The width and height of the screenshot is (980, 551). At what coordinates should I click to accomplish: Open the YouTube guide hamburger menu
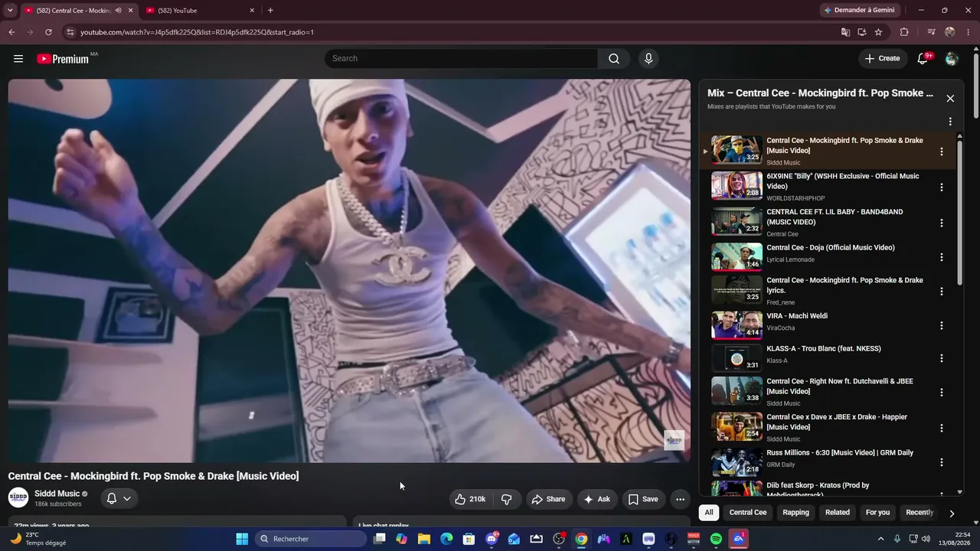pyautogui.click(x=18, y=59)
